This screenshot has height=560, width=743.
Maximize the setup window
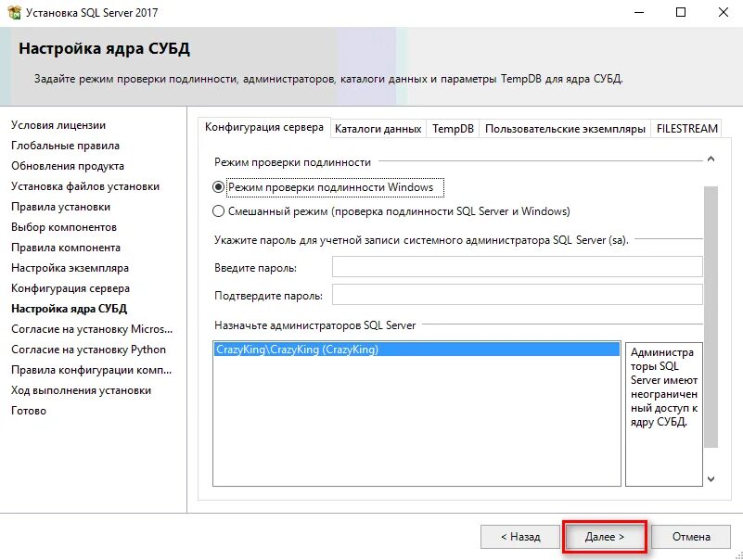(x=681, y=12)
